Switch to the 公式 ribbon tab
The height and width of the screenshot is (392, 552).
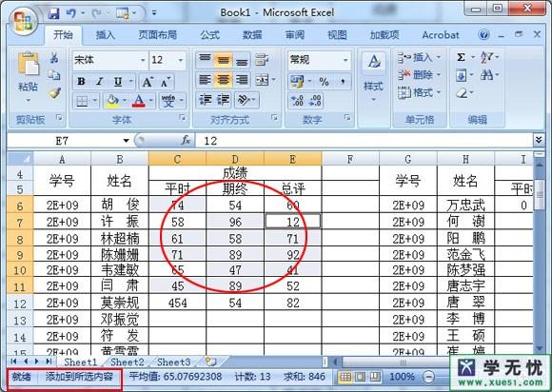(x=209, y=35)
